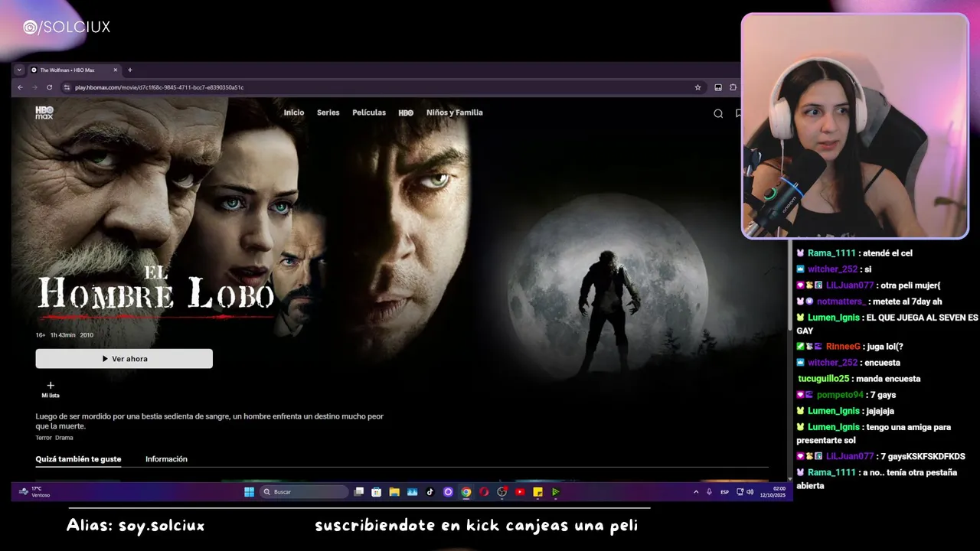Viewport: 980px width, 551px height.
Task: View site information icon in address bar
Action: (x=67, y=87)
